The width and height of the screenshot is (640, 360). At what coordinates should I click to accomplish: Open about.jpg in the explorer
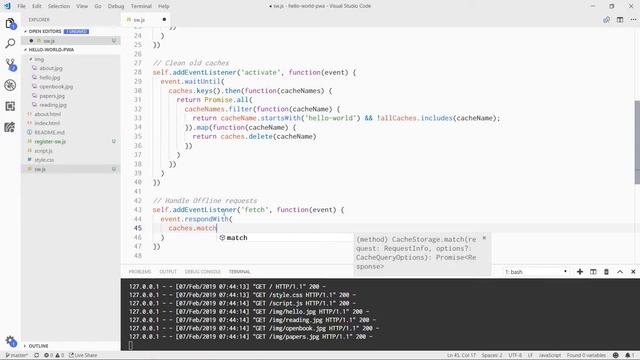point(51,69)
